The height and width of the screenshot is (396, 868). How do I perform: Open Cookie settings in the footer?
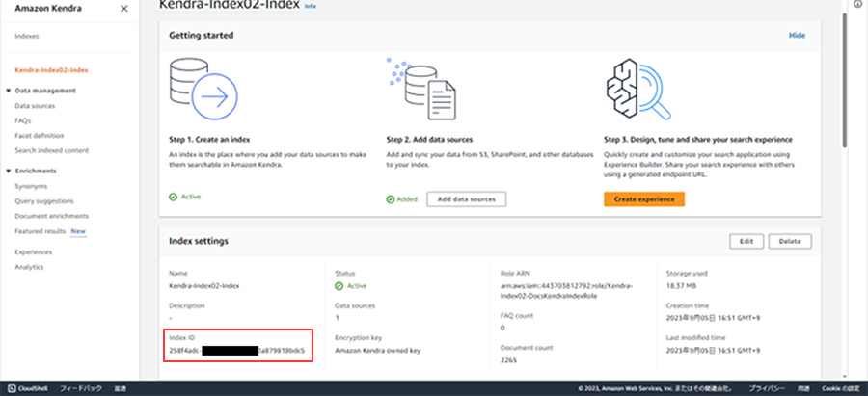[840, 388]
